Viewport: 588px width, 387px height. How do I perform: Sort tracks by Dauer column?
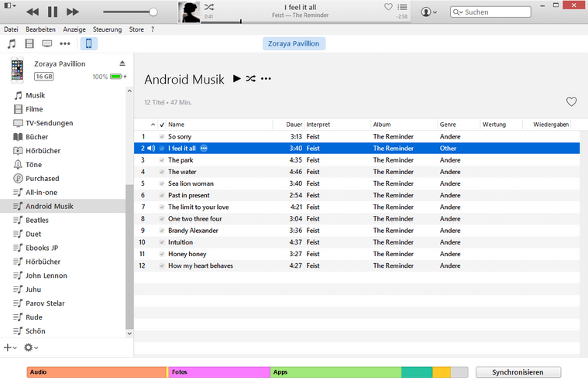(x=294, y=125)
